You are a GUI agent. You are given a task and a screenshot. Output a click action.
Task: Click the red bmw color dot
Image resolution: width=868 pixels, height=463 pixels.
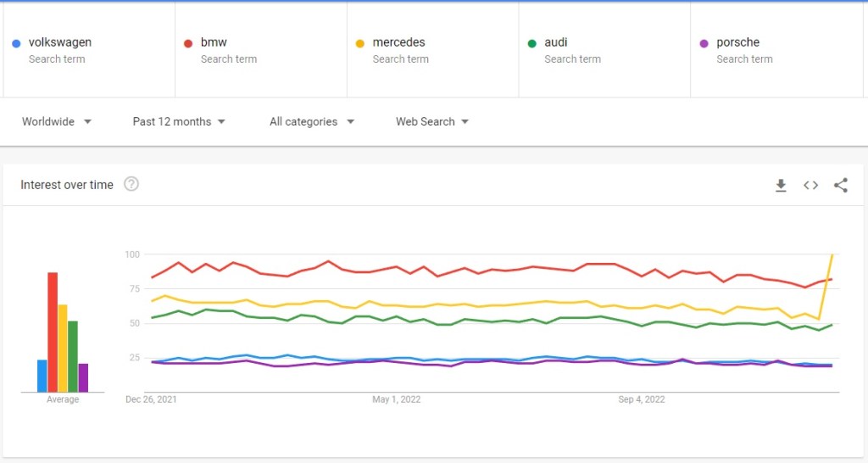pyautogui.click(x=188, y=43)
